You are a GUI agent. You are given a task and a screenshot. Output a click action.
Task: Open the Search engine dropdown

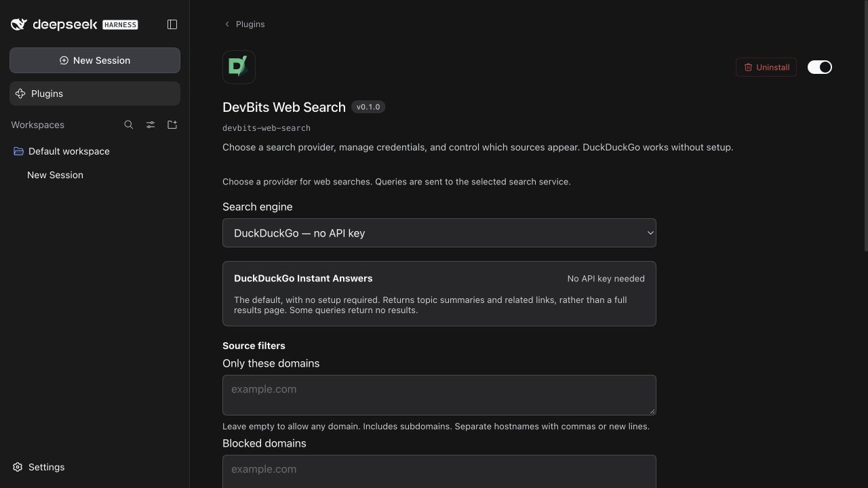439,233
